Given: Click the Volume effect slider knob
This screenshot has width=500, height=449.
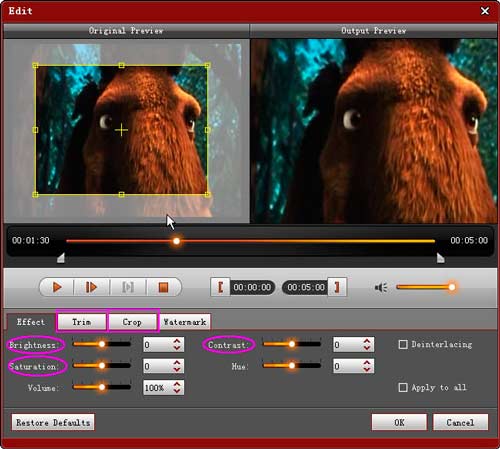Looking at the screenshot, I should click(x=102, y=387).
